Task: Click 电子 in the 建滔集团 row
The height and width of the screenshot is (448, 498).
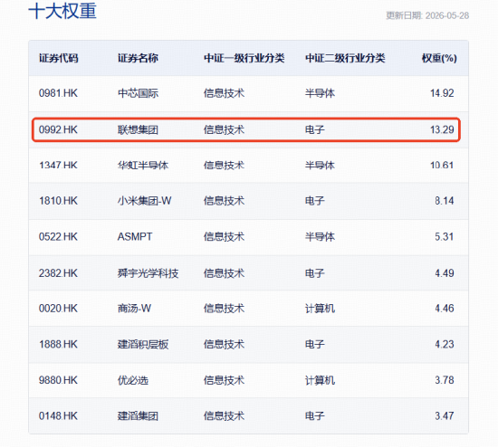Action: tap(315, 416)
